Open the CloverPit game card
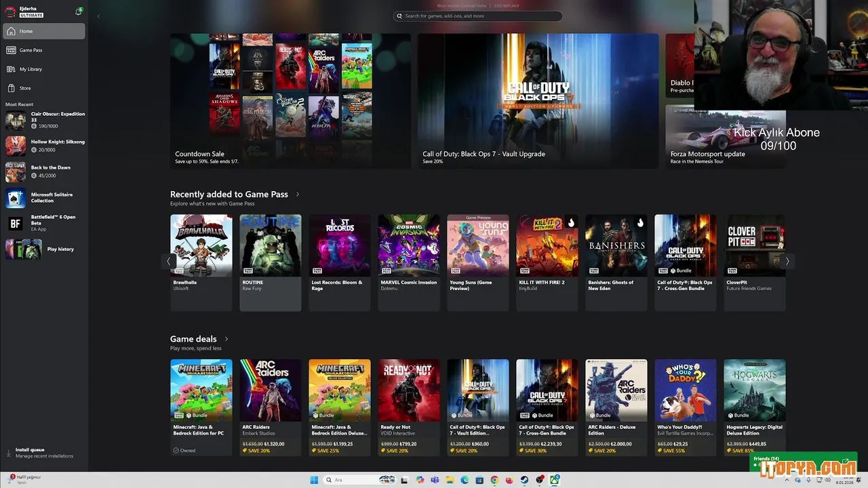Screen dimensions: 868x488 pos(754,262)
